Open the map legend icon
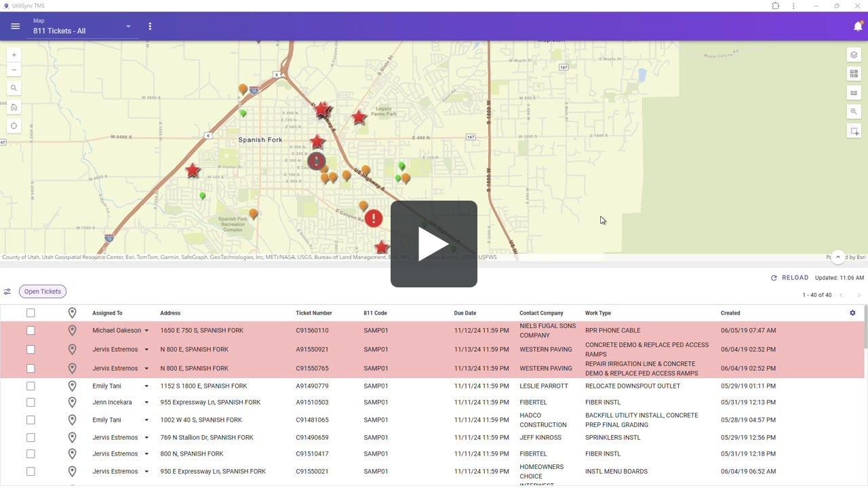Screen dimensions: 868x488 pyautogui.click(x=854, y=93)
